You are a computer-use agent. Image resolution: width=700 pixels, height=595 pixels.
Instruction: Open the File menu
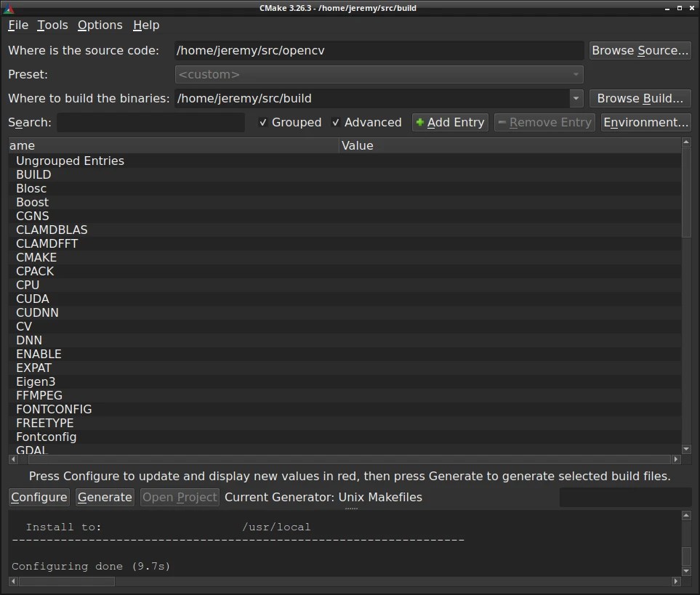pos(18,25)
